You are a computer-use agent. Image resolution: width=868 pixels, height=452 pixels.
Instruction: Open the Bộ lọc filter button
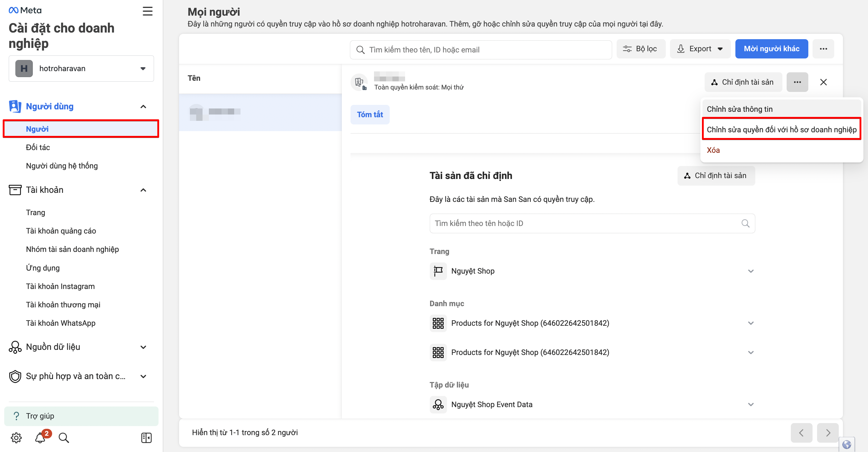(x=640, y=49)
